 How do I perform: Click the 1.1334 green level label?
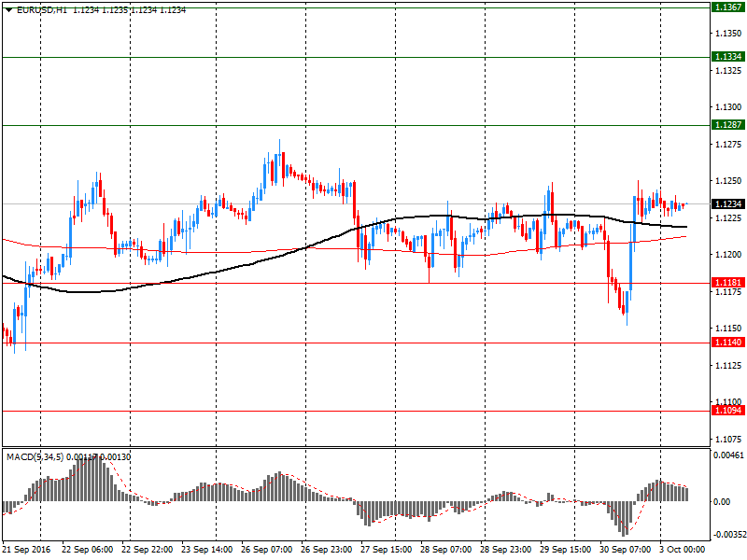(x=728, y=57)
